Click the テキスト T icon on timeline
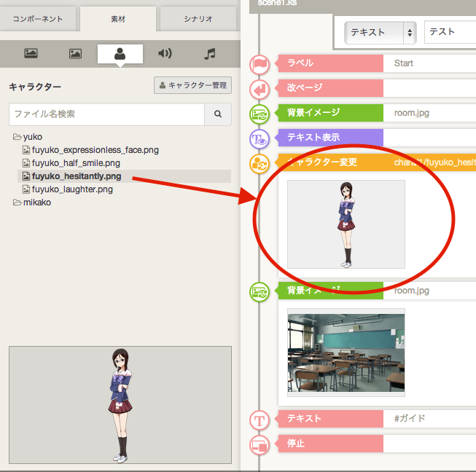The image size is (476, 472). (x=260, y=420)
